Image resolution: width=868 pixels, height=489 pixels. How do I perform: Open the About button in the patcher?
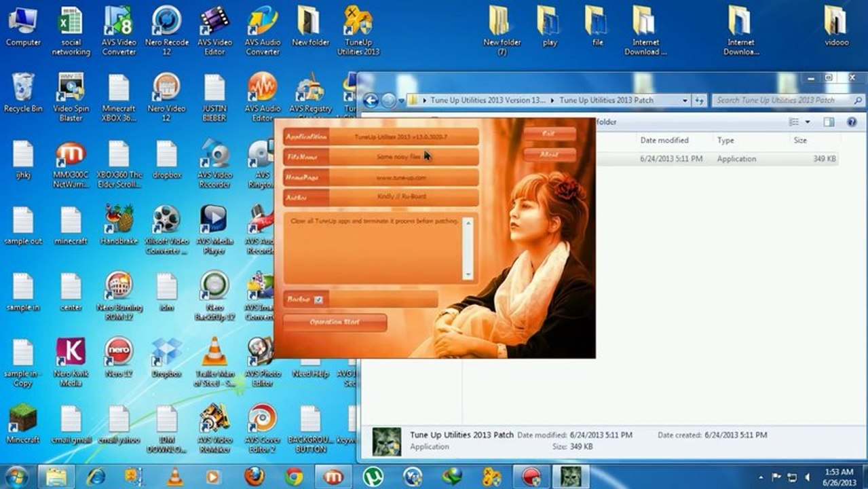tap(549, 155)
